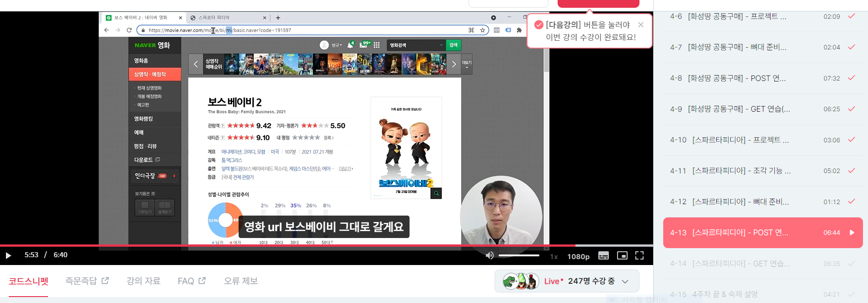Switch to the 강의 자료 tab
This screenshot has width=868, height=303.
[144, 281]
